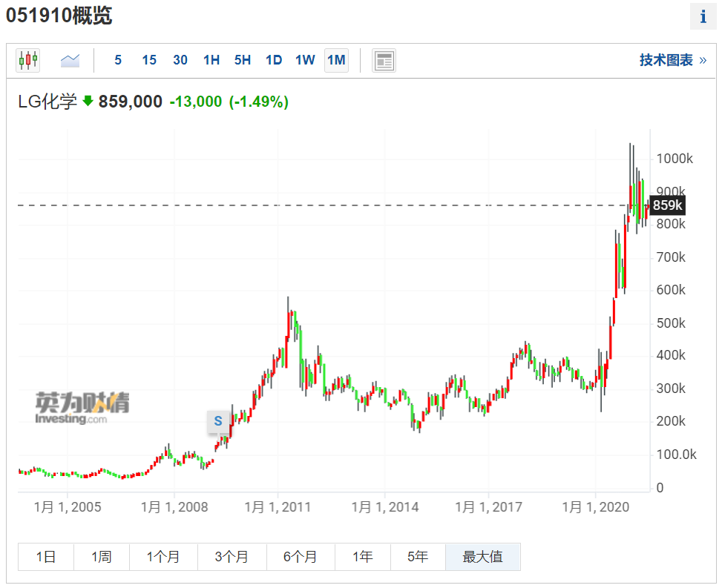
Task: Switch to 1W interval
Action: [x=305, y=60]
